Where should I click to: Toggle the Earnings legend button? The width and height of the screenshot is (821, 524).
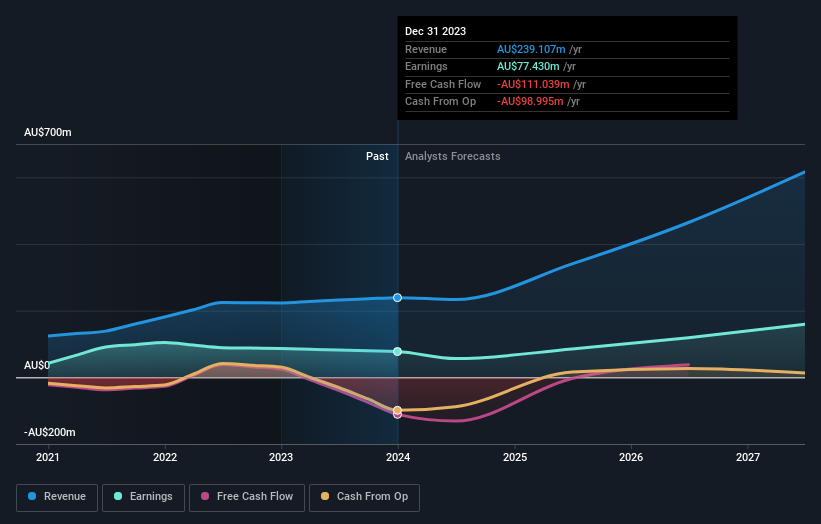click(x=143, y=497)
